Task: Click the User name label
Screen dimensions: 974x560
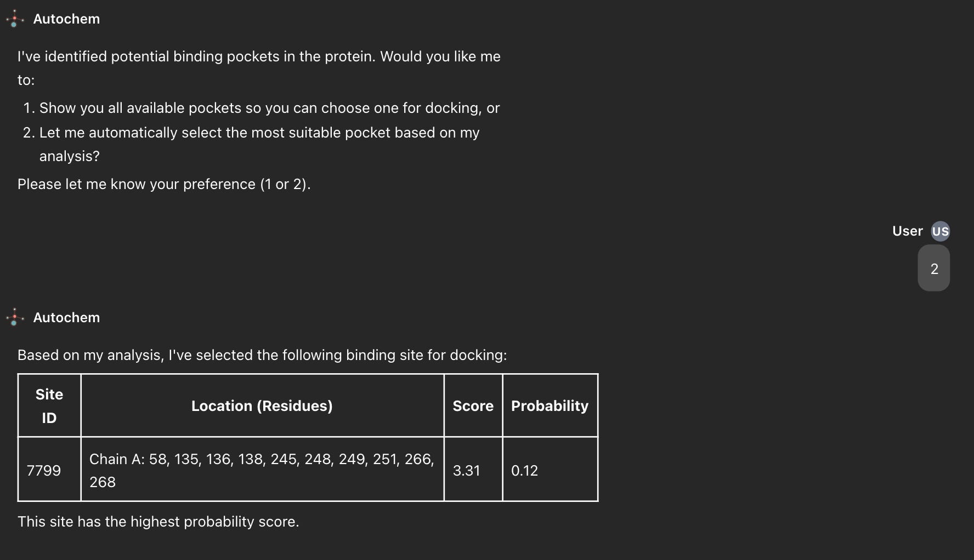Action: click(907, 231)
